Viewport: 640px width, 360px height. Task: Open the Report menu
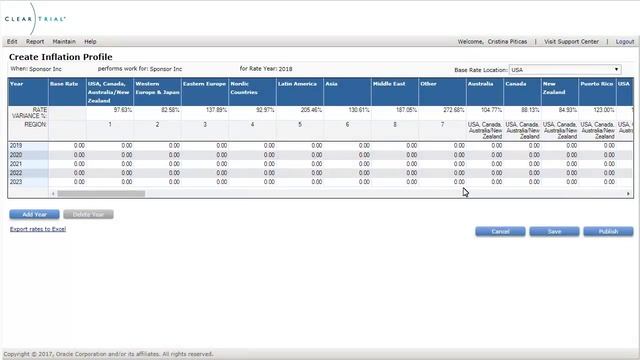[35, 42]
